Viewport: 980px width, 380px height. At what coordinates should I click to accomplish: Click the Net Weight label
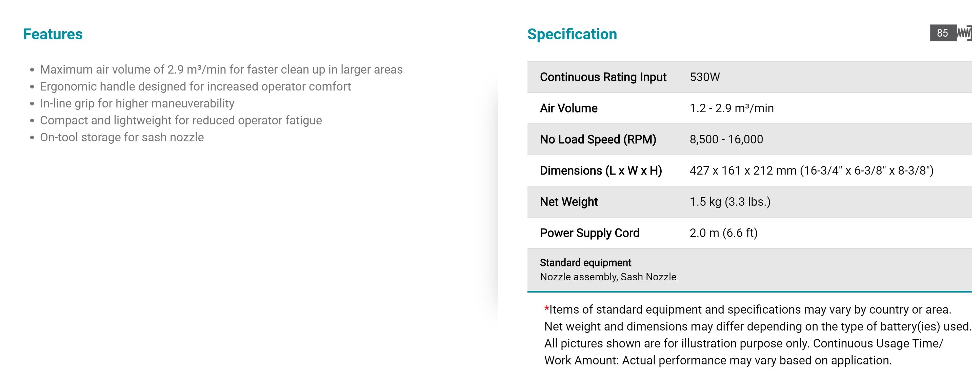[x=569, y=202]
